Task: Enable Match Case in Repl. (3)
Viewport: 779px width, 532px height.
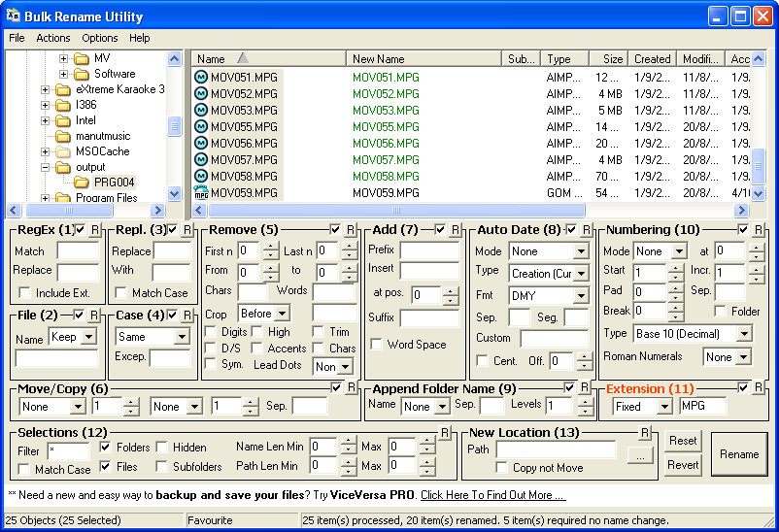Action: (x=120, y=292)
